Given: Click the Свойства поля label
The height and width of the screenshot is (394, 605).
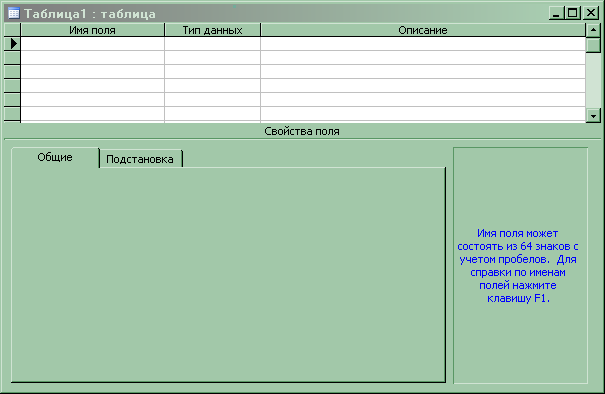Looking at the screenshot, I should (302, 132).
